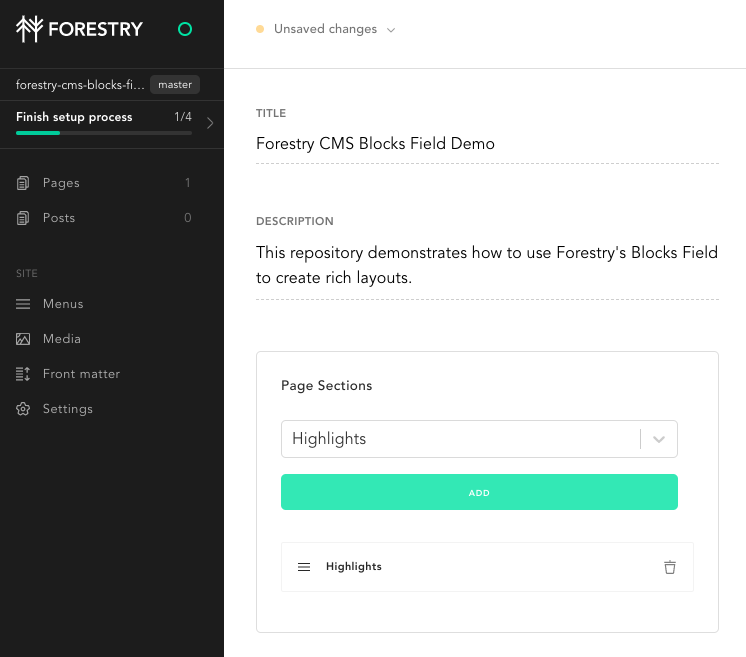
Task: Click the Title input field
Action: click(487, 144)
